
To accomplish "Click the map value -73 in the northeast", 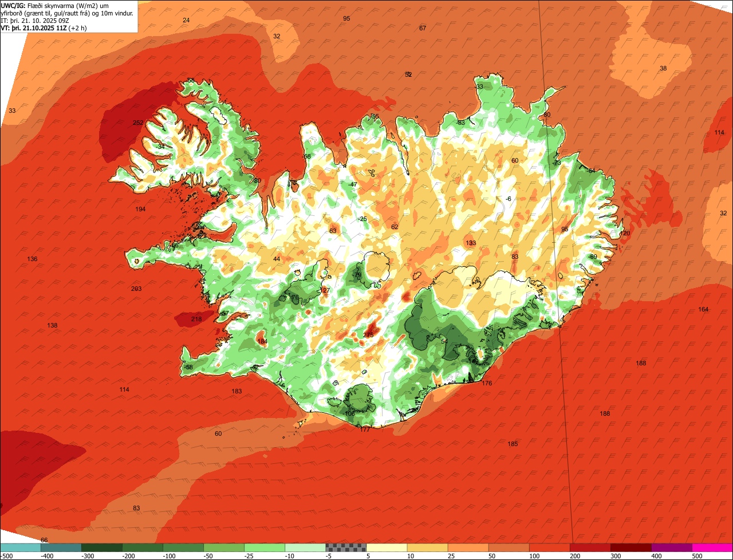I will point(557,163).
